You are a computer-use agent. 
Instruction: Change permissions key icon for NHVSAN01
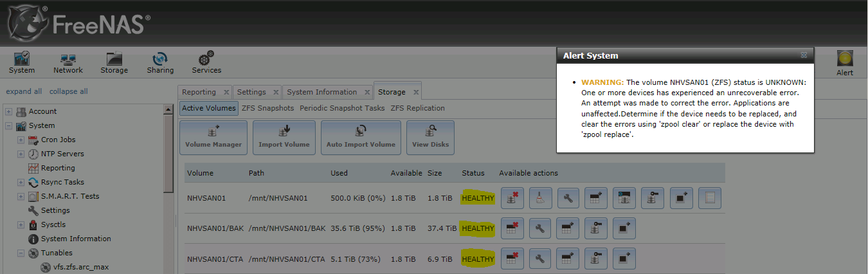tap(653, 198)
